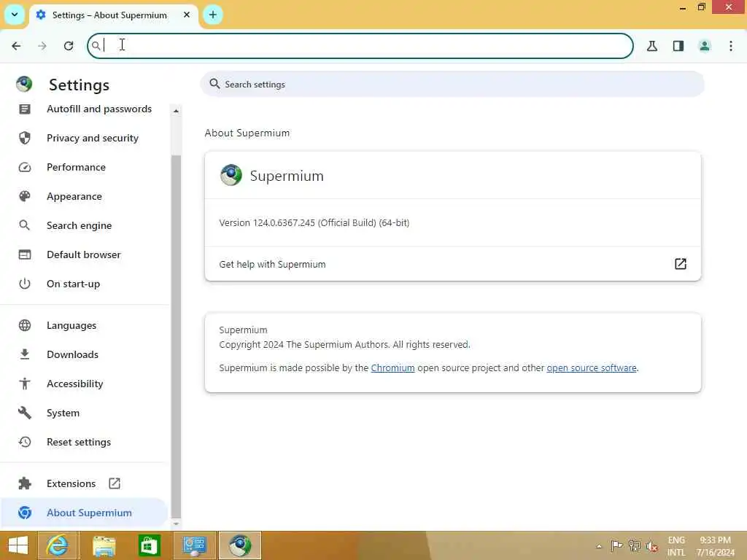Click the Reset settings clock icon
Viewport: 747px width, 560px height.
tap(25, 442)
